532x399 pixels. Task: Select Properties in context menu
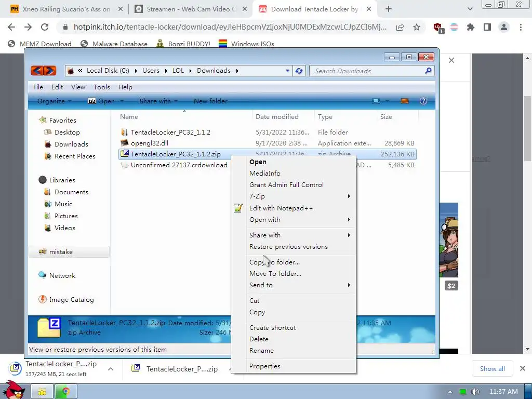(294, 366)
